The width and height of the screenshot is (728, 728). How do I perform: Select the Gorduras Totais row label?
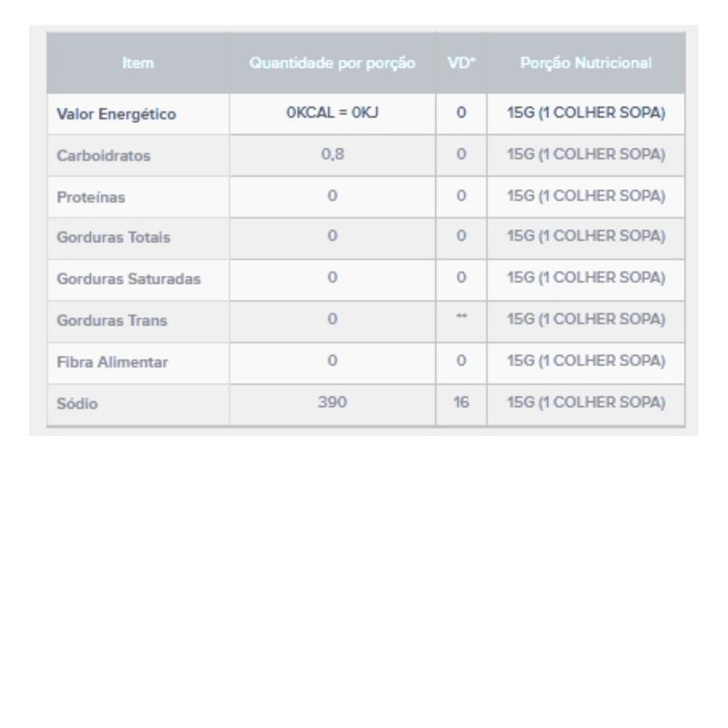pyautogui.click(x=114, y=238)
